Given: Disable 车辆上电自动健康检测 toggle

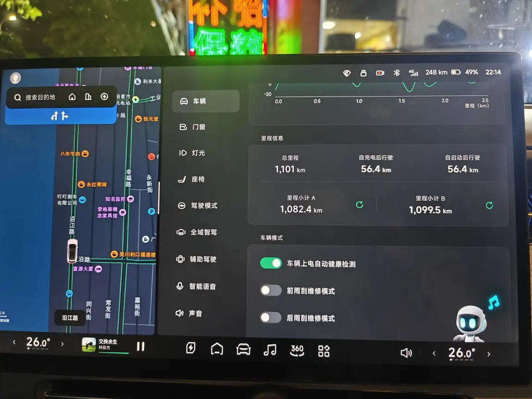Looking at the screenshot, I should coord(271,263).
